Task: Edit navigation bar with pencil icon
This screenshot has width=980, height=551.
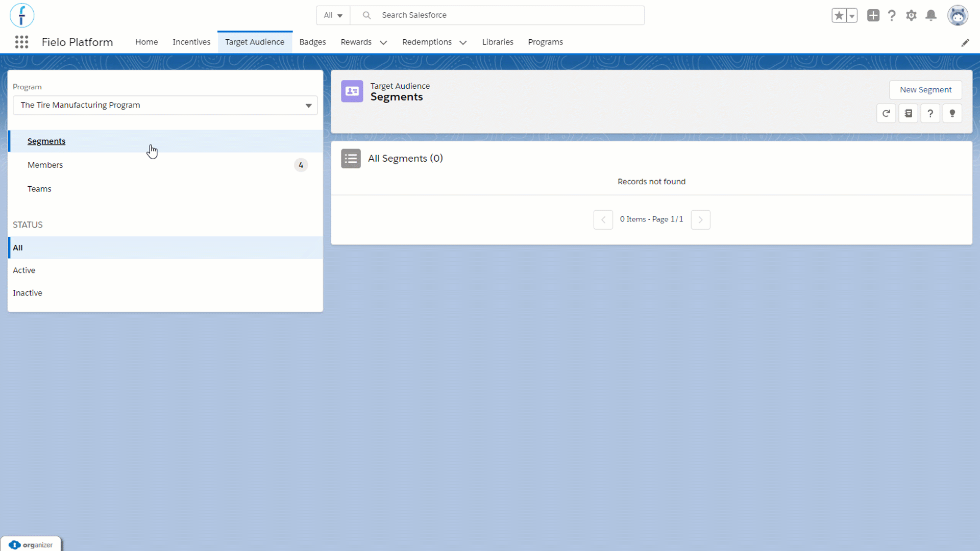Action: point(965,43)
